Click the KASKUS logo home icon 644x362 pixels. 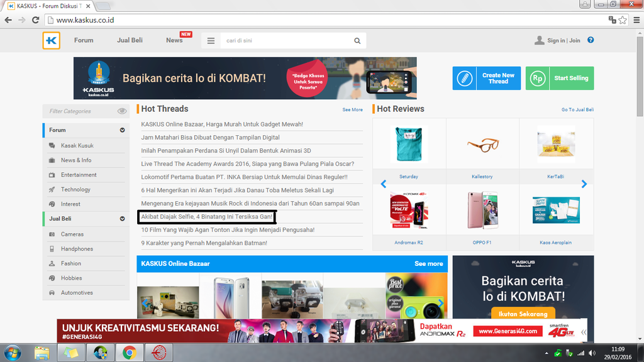(x=52, y=41)
